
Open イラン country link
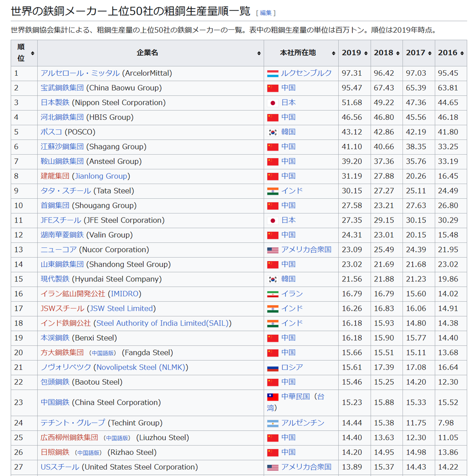pyautogui.click(x=292, y=294)
